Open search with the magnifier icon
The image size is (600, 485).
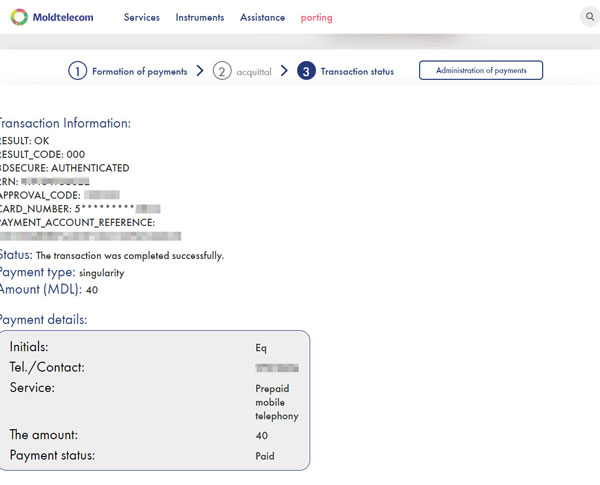click(x=589, y=17)
